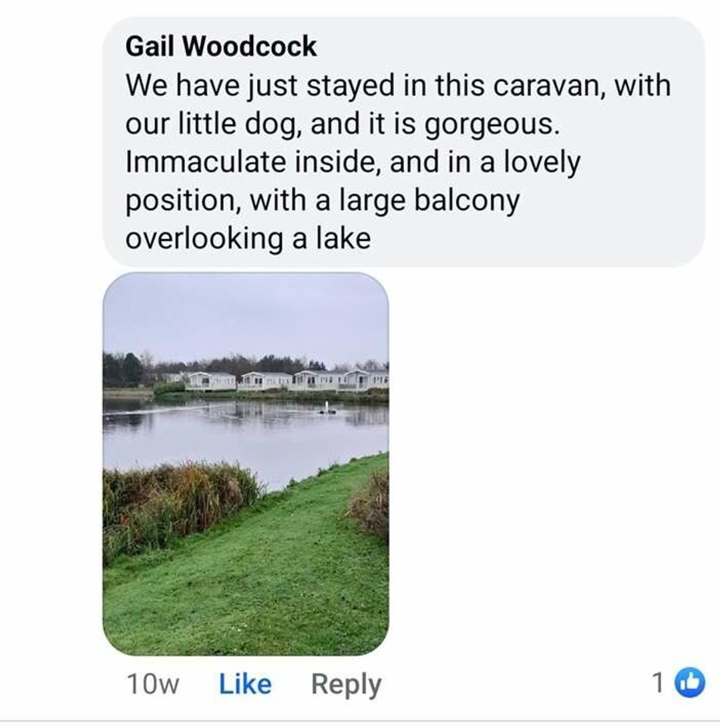
Task: Open Gail Woodcock's profile name
Action: point(221,46)
